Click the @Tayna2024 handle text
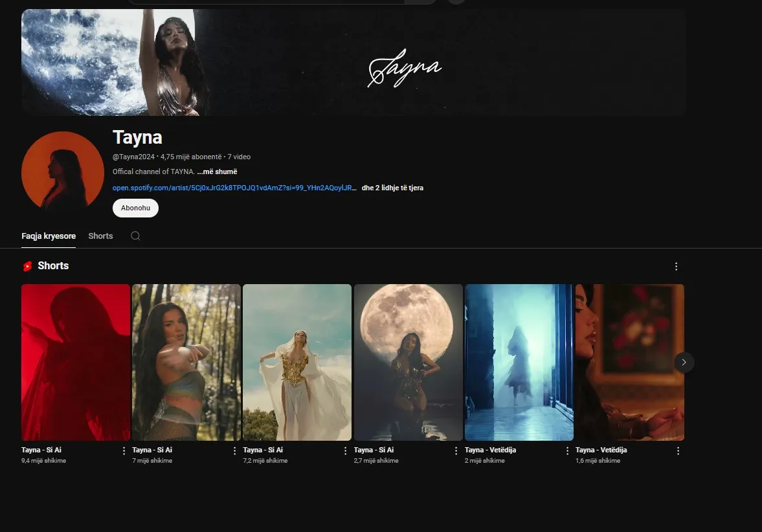Viewport: 762px width, 532px height. pyautogui.click(x=133, y=157)
